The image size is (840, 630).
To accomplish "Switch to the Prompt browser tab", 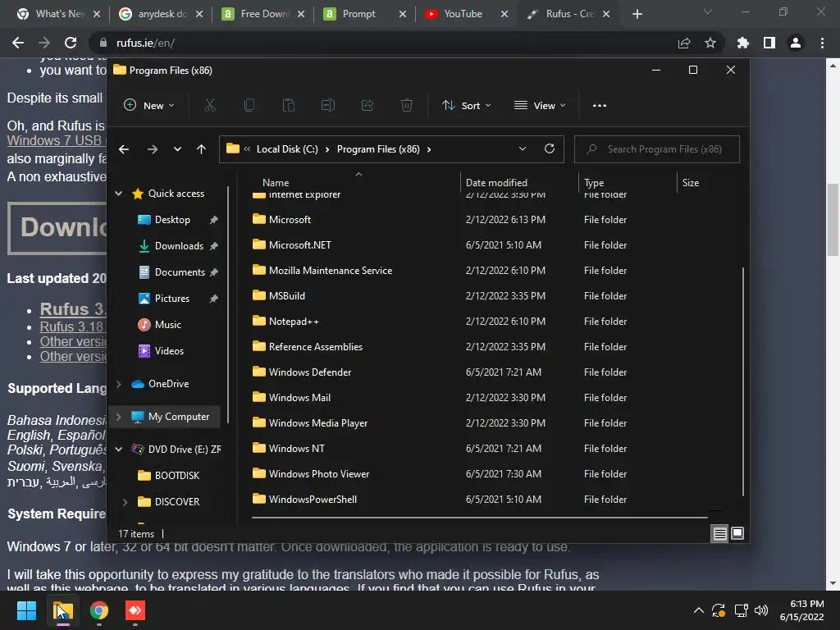I will pyautogui.click(x=365, y=14).
